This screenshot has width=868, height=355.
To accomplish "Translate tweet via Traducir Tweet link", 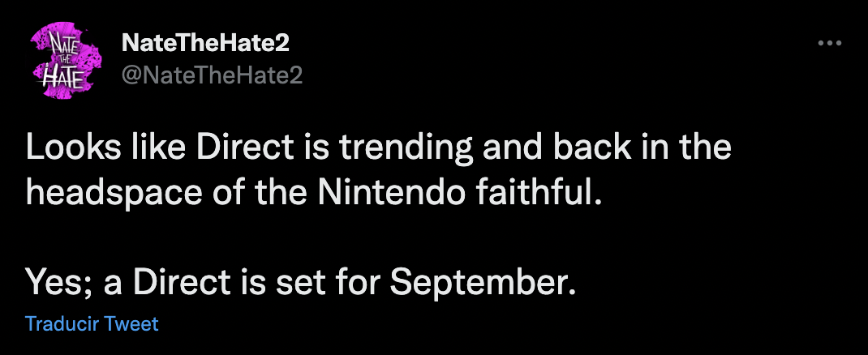I will tap(92, 323).
